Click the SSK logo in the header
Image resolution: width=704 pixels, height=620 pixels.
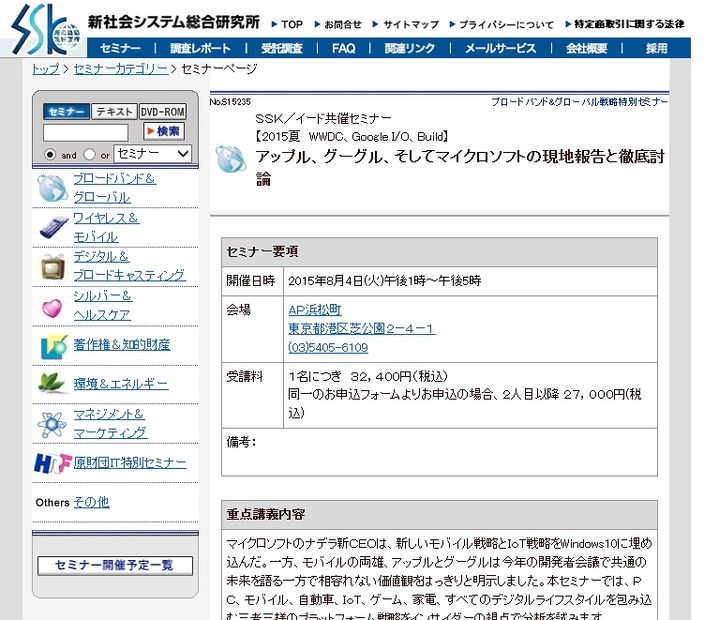45,28
